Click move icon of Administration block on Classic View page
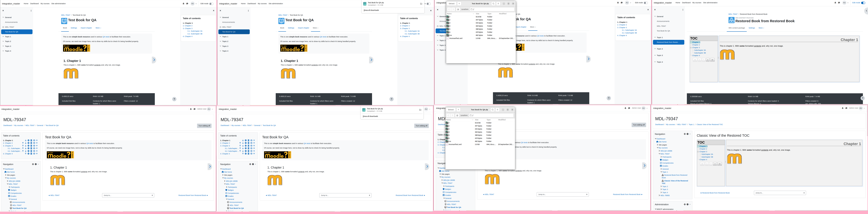Image resolution: width=868 pixels, height=214 pixels. coord(685,204)
